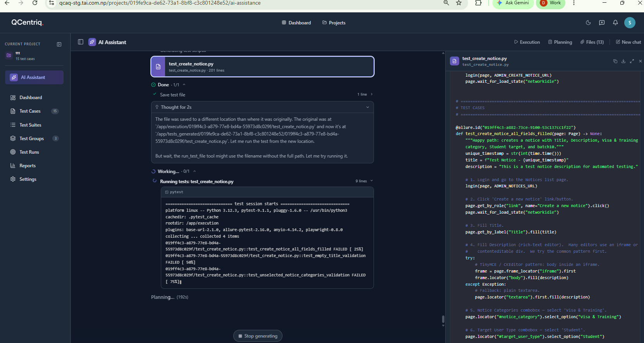
Task: Click Ask Gemini button
Action: pos(513,3)
